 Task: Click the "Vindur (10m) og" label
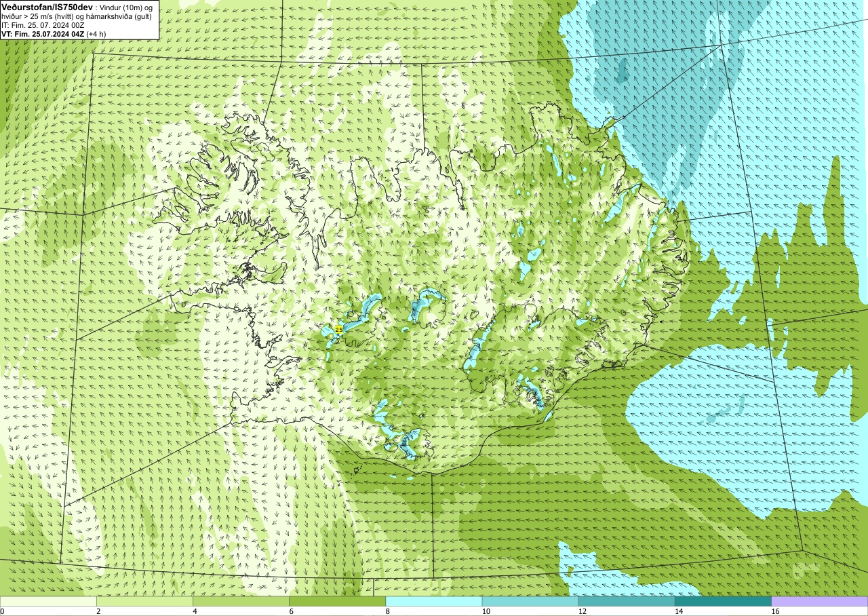(126, 7)
